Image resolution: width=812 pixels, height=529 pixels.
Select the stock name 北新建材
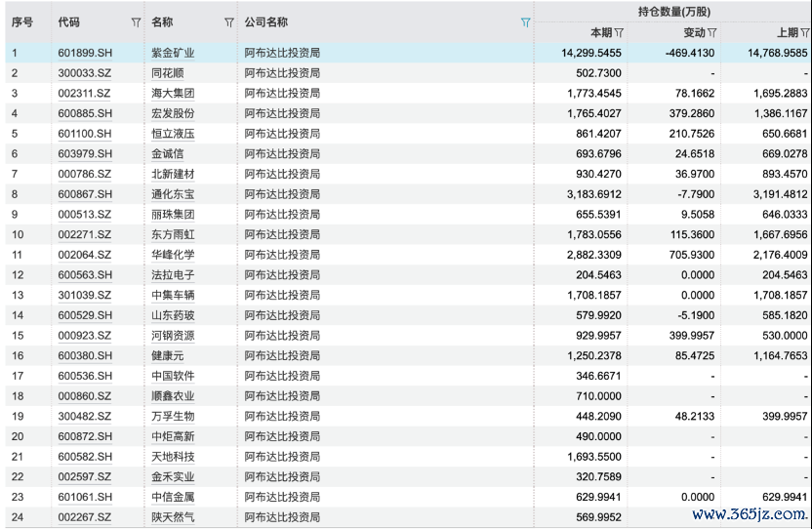click(173, 174)
